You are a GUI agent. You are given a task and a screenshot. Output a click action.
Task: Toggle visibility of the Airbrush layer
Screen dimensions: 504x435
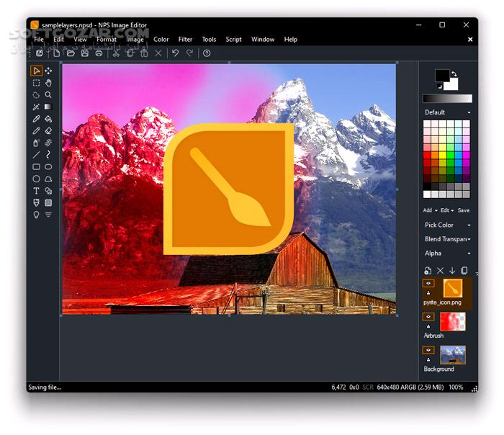click(428, 317)
